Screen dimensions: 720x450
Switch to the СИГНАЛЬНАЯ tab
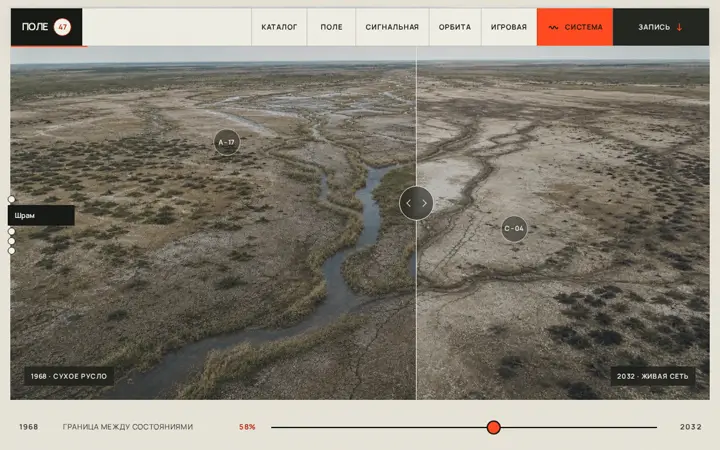coord(392,27)
